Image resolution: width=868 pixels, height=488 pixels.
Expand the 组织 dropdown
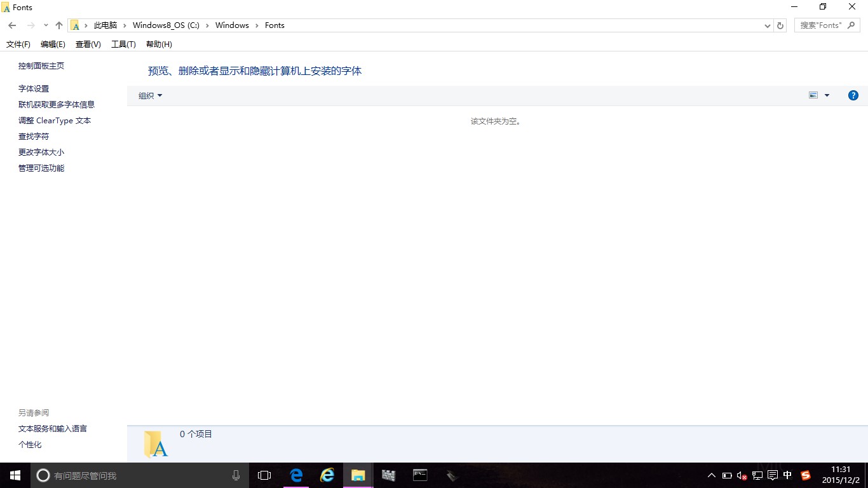click(x=151, y=96)
